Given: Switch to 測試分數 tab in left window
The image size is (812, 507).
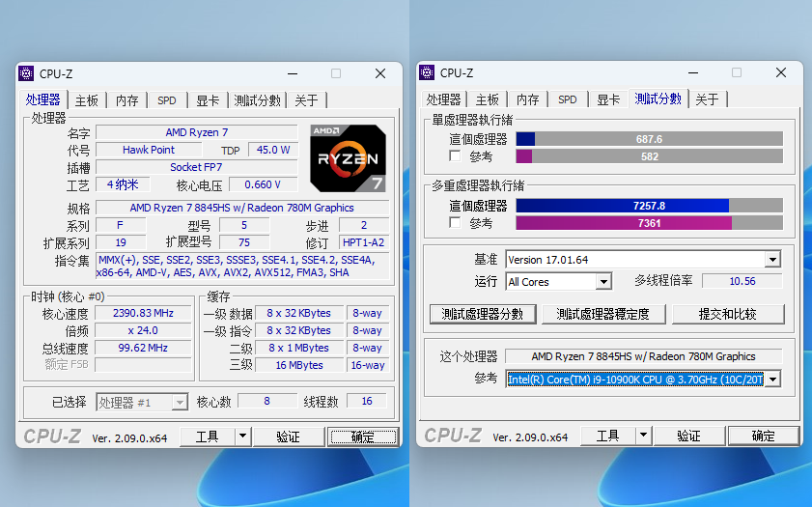Looking at the screenshot, I should pyautogui.click(x=258, y=100).
